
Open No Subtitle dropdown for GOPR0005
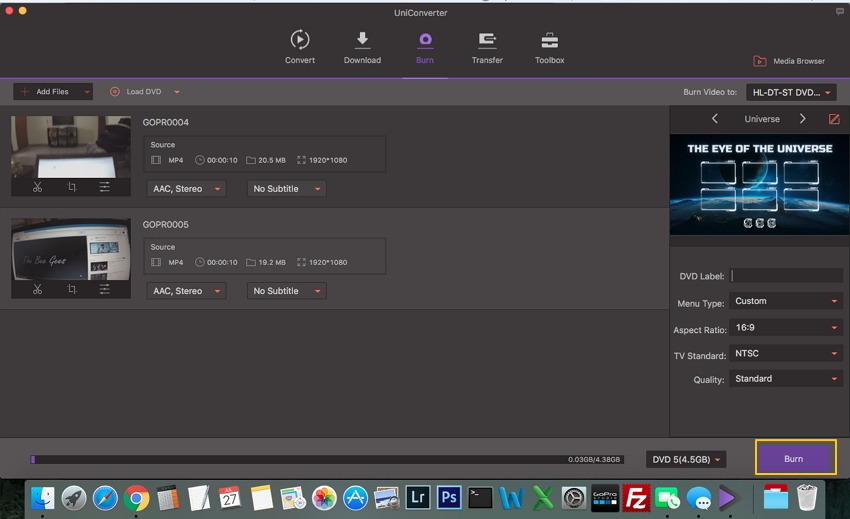click(287, 291)
